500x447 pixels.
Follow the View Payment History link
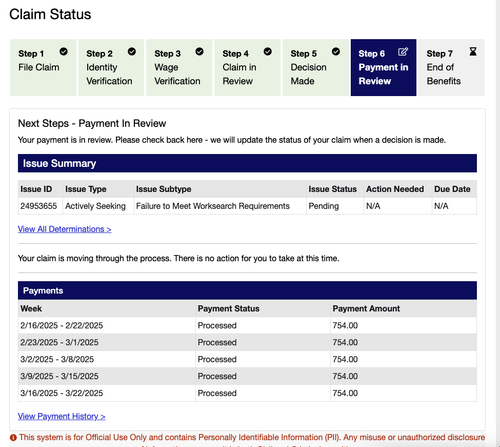[62, 416]
